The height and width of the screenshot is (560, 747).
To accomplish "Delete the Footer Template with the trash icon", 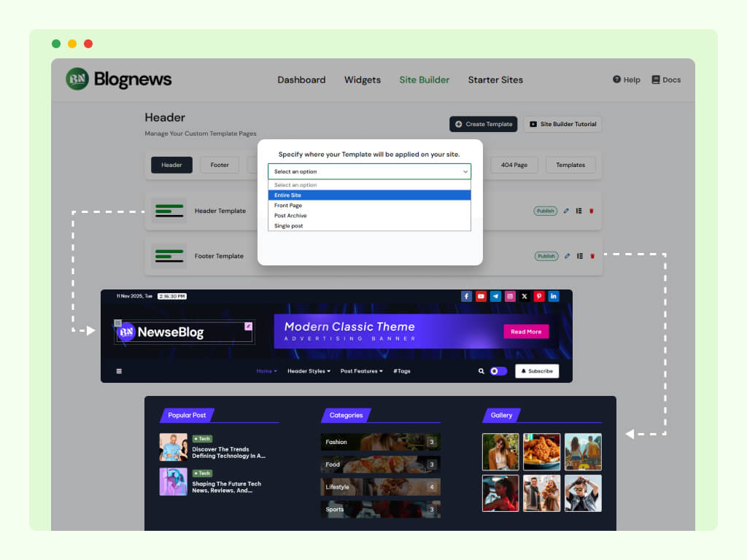I will coord(592,256).
